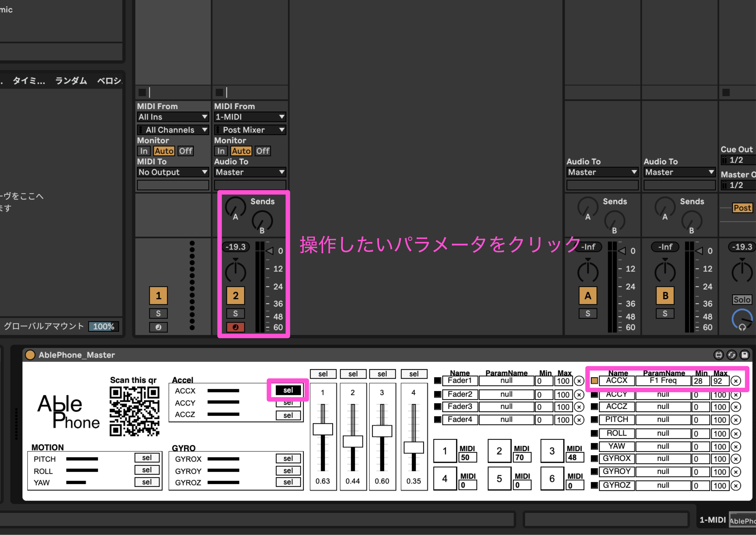Viewport: 756px width, 535px height.
Task: Click return track A pan knob
Action: click(x=588, y=271)
